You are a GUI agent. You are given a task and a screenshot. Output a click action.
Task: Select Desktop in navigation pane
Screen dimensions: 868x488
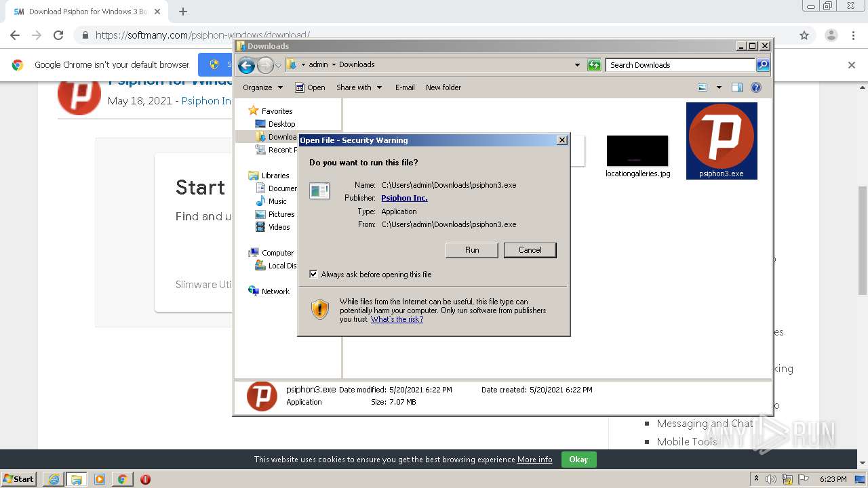(275, 124)
